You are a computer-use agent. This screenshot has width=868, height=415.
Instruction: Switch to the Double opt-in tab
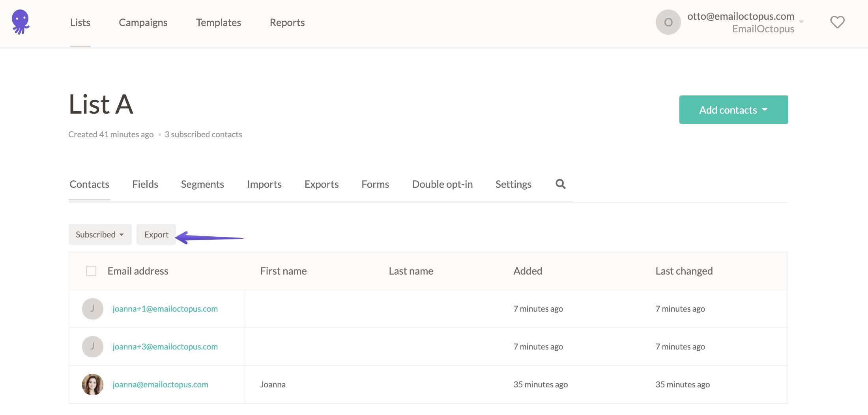tap(442, 184)
